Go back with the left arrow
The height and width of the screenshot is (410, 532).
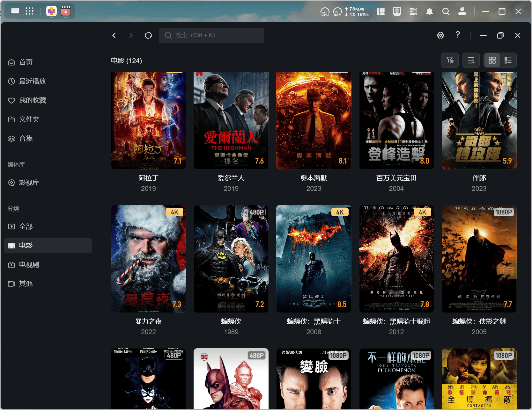(114, 35)
